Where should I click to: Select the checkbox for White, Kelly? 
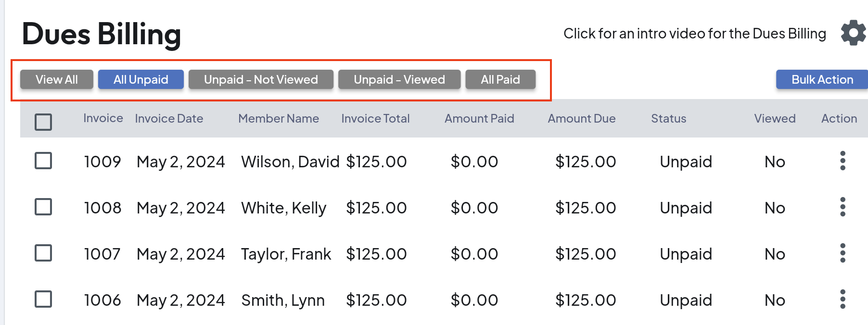(43, 207)
